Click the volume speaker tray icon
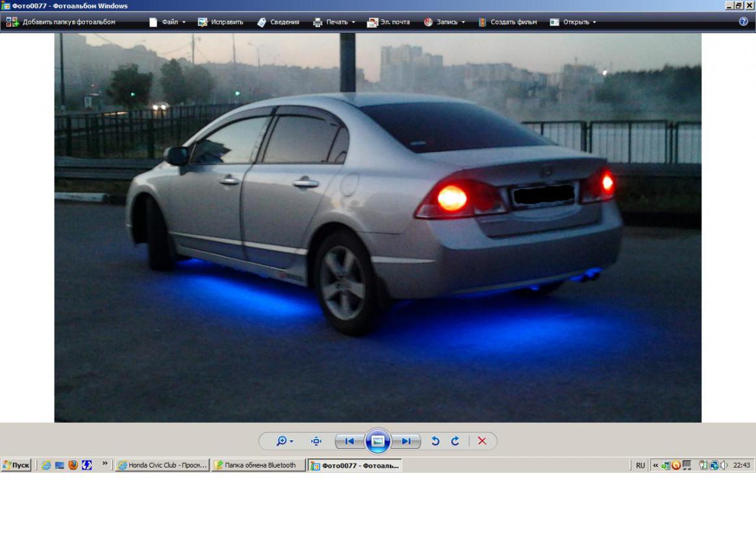 724,465
